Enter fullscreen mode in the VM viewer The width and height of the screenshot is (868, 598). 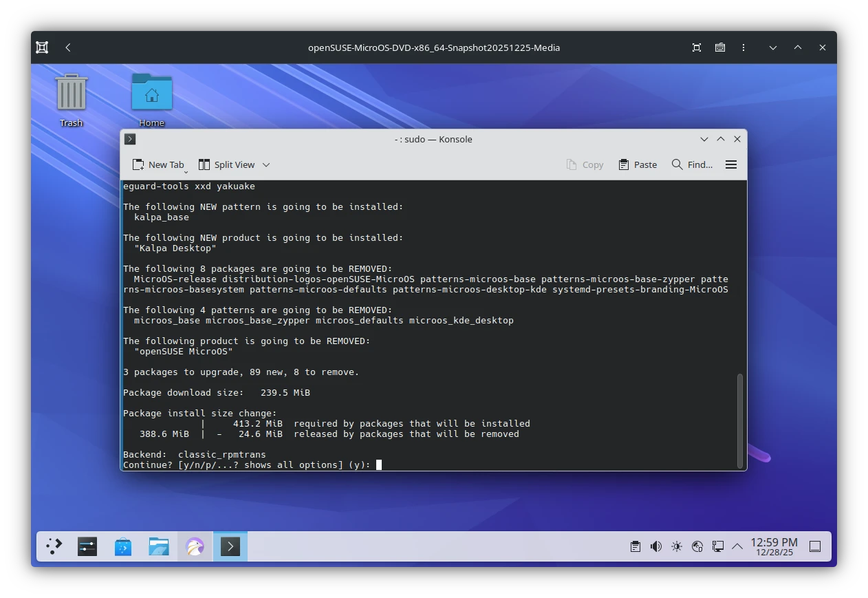(x=696, y=47)
